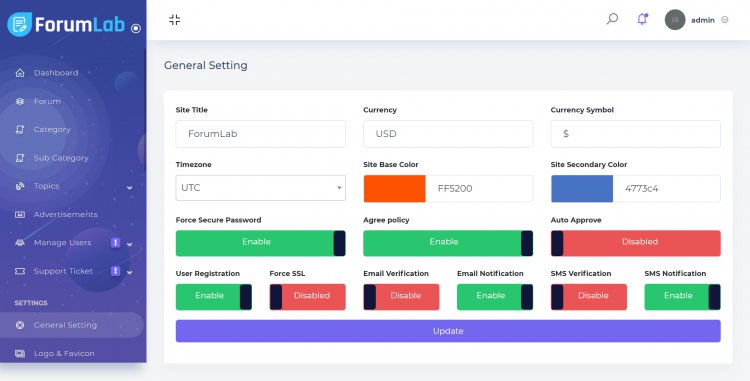Open admin account dropdown arrow
750x381 pixels.
[725, 20]
